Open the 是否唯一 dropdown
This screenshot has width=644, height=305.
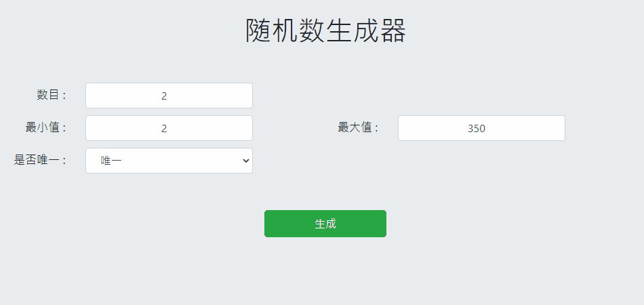tap(169, 161)
